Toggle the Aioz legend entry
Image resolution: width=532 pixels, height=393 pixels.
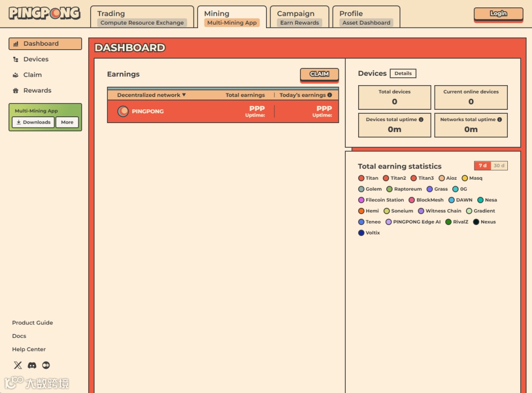[x=447, y=178]
